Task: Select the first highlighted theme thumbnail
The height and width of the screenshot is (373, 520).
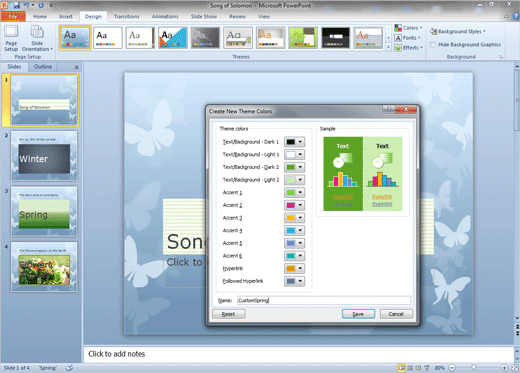Action: (x=75, y=38)
